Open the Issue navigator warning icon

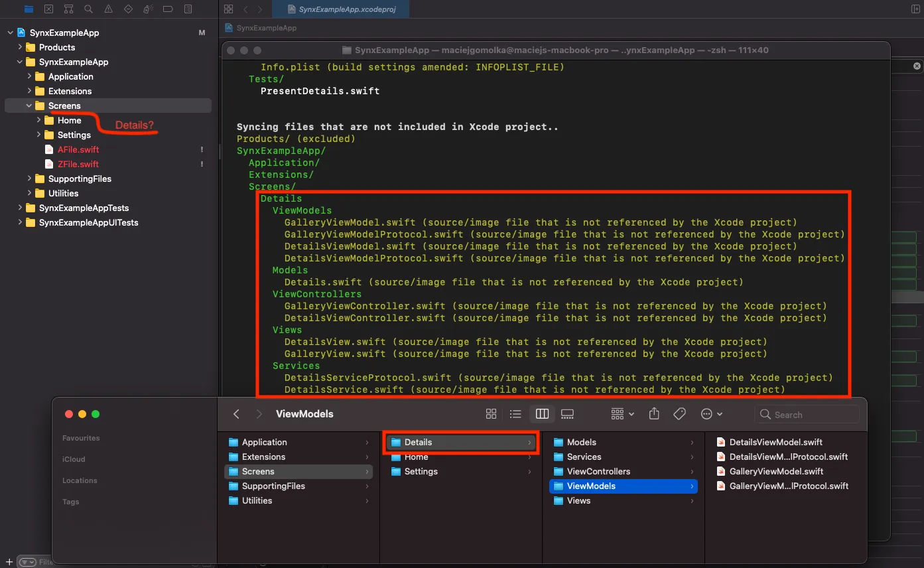pos(108,9)
